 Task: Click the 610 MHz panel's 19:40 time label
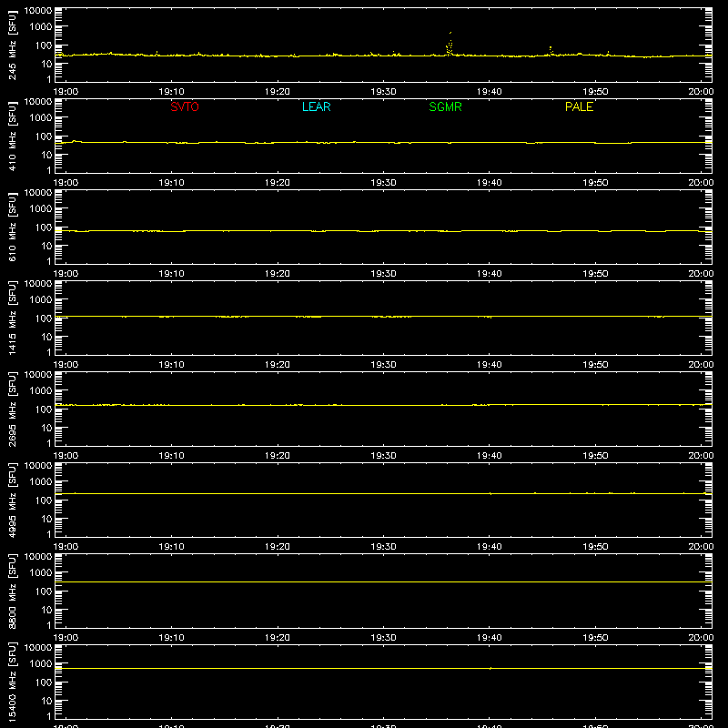click(489, 274)
